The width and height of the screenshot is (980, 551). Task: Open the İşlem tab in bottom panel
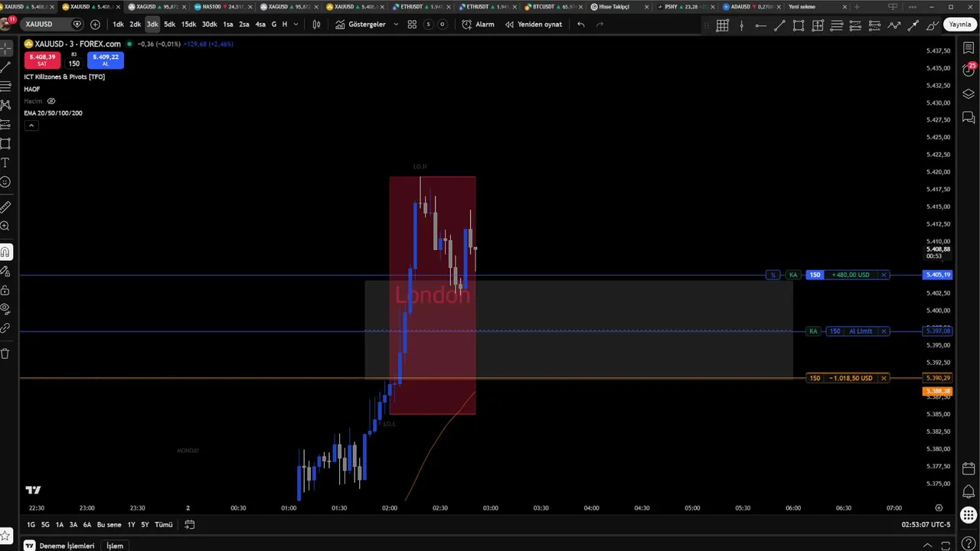click(114, 546)
